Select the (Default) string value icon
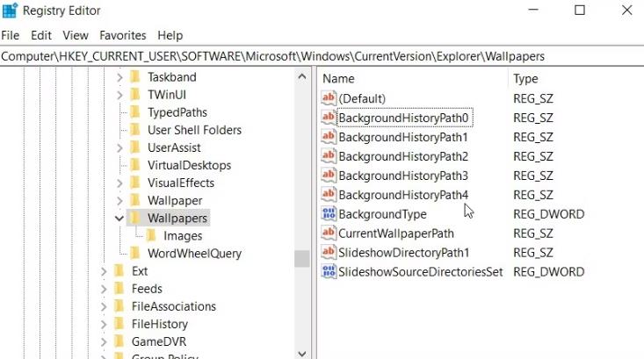 (329, 98)
